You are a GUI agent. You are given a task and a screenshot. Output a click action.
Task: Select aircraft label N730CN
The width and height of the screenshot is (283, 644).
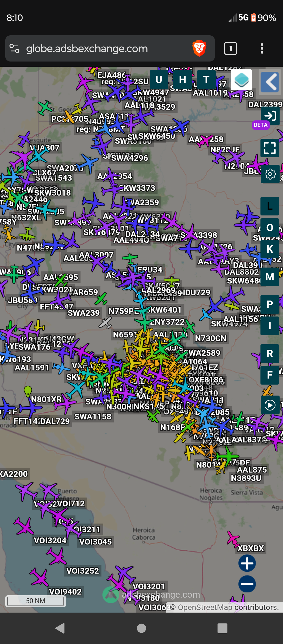(211, 338)
